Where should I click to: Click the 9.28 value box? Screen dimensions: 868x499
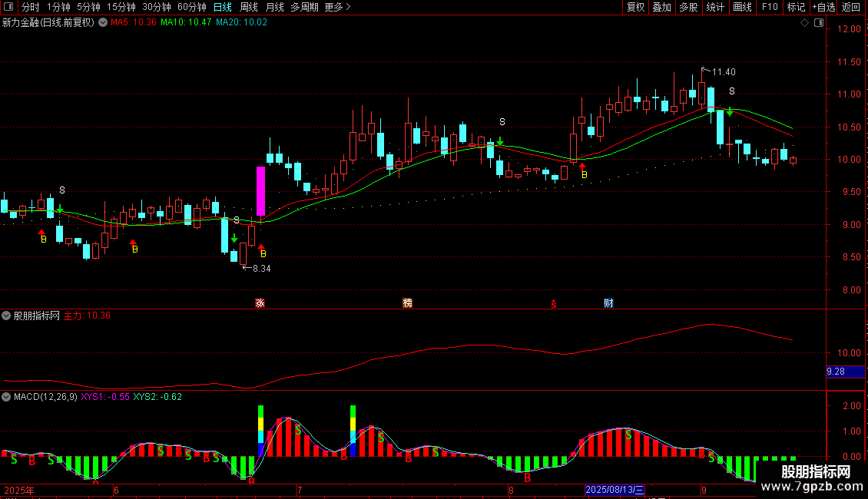coord(845,372)
